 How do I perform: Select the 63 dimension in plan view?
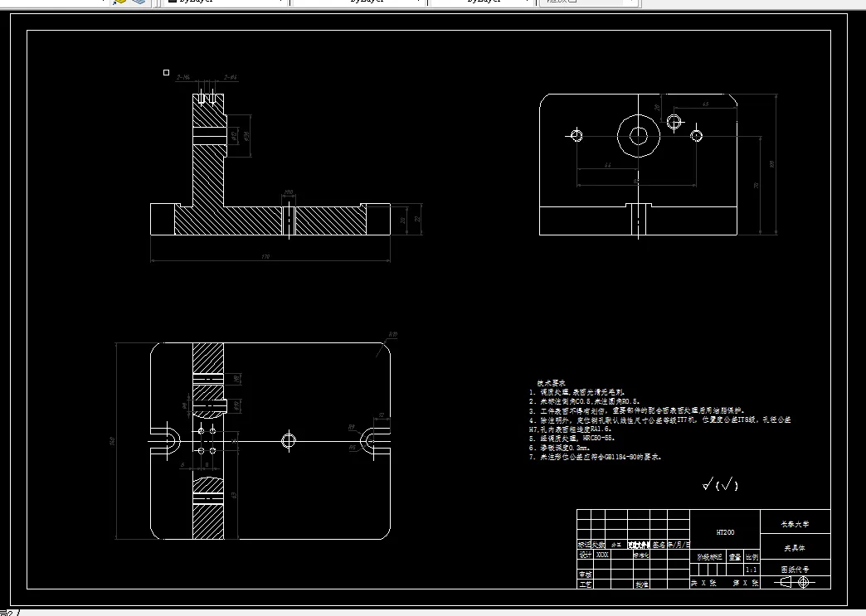click(235, 496)
